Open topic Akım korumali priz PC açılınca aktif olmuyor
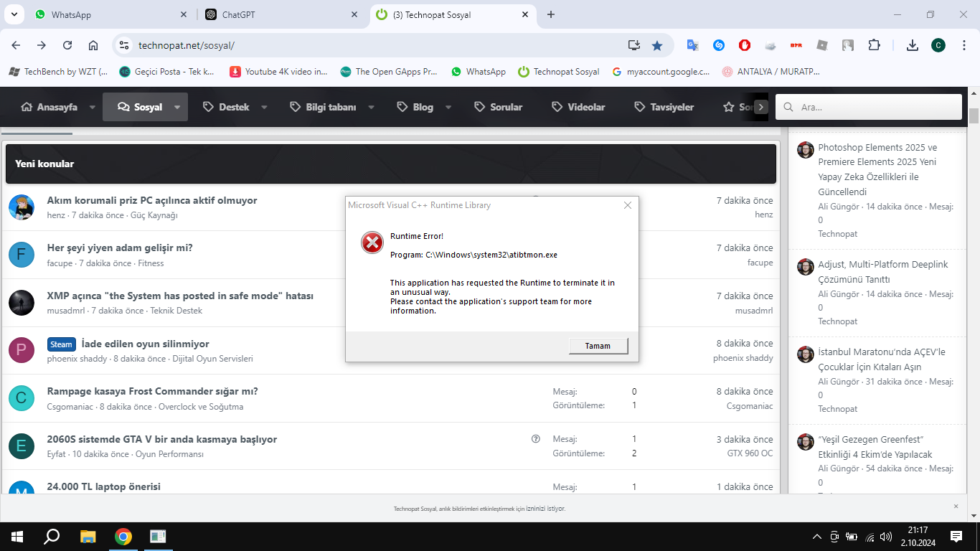This screenshot has width=980, height=551. [152, 200]
